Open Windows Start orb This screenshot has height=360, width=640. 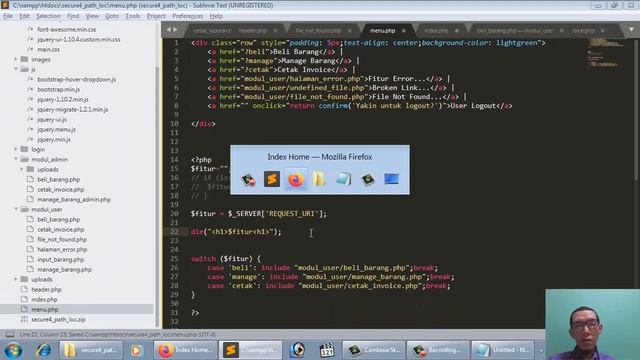click(x=13, y=350)
